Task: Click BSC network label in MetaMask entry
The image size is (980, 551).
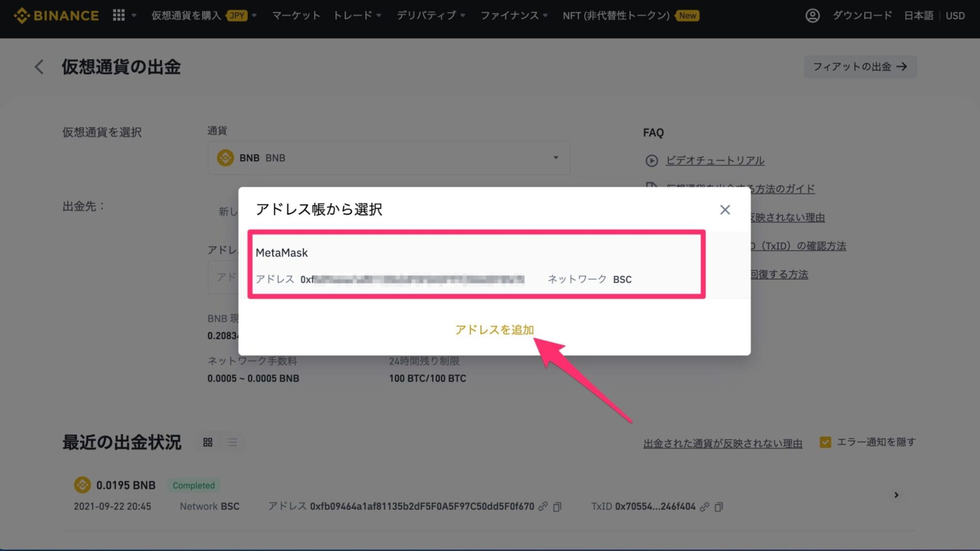Action: (622, 279)
